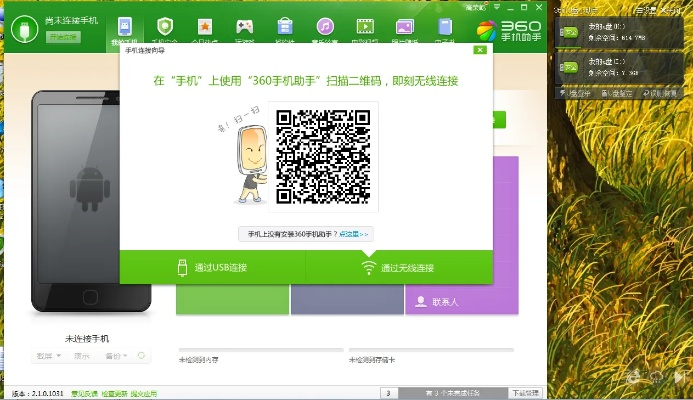This screenshot has height=400, width=693.
Task: Close the U-disk widget
Action: point(670,10)
